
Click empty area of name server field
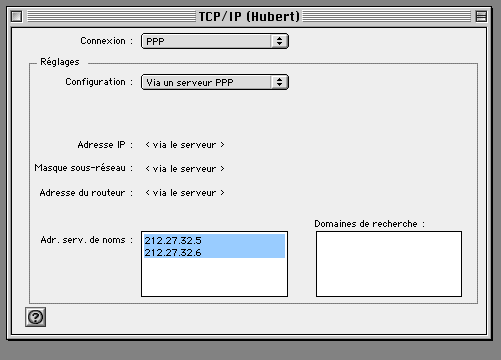pos(214,277)
